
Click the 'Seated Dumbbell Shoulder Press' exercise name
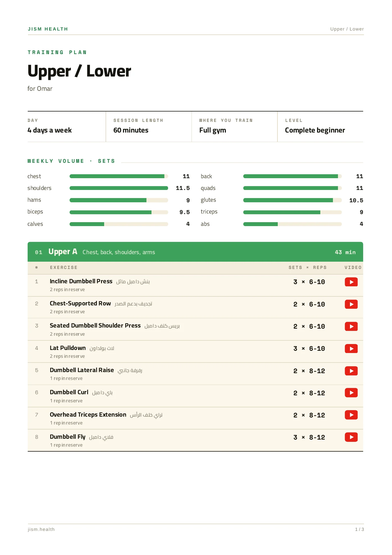pos(95,326)
